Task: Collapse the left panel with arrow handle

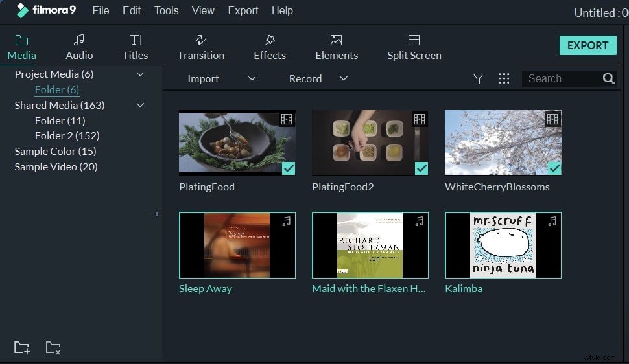Action: click(156, 214)
